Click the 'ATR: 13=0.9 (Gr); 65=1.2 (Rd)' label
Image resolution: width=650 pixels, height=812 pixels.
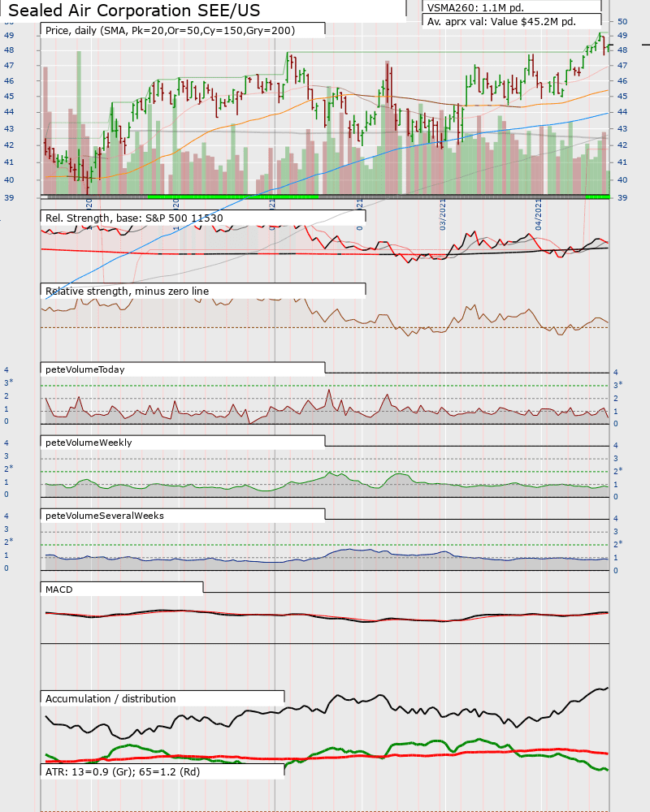[x=123, y=771]
